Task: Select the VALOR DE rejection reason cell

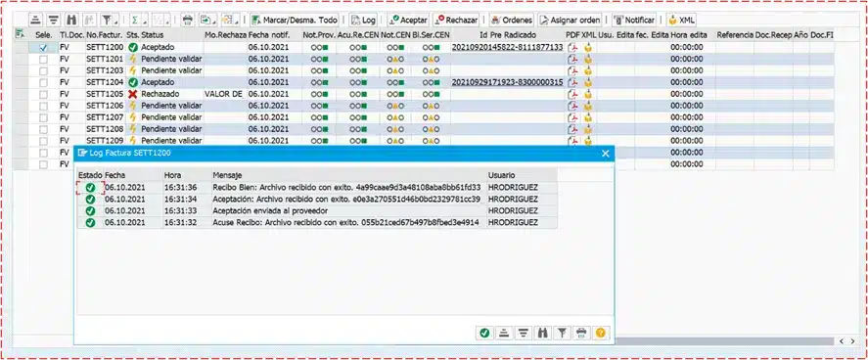Action: pos(225,94)
